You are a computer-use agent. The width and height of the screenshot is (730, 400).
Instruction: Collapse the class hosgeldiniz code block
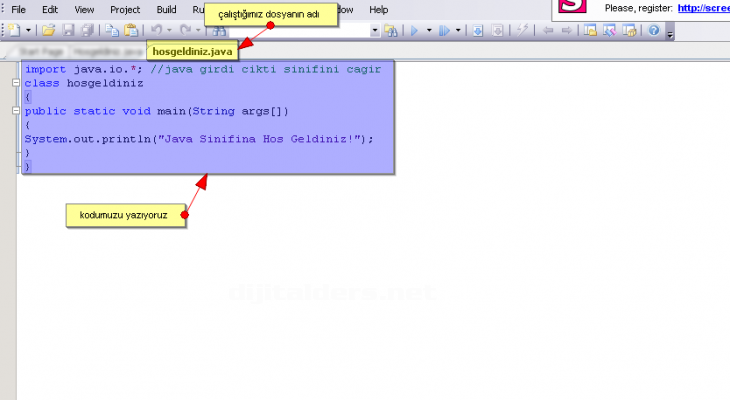[x=15, y=83]
